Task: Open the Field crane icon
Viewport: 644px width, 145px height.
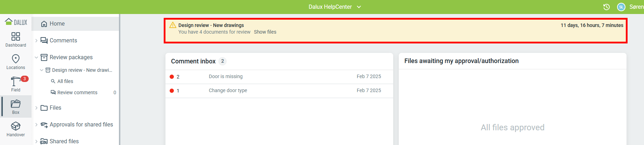Action: (15, 82)
